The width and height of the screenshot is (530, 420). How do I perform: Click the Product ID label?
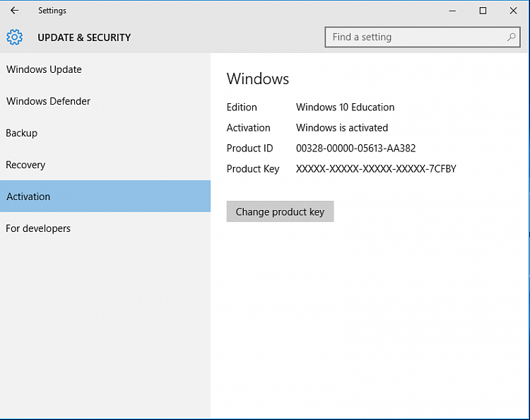(249, 148)
